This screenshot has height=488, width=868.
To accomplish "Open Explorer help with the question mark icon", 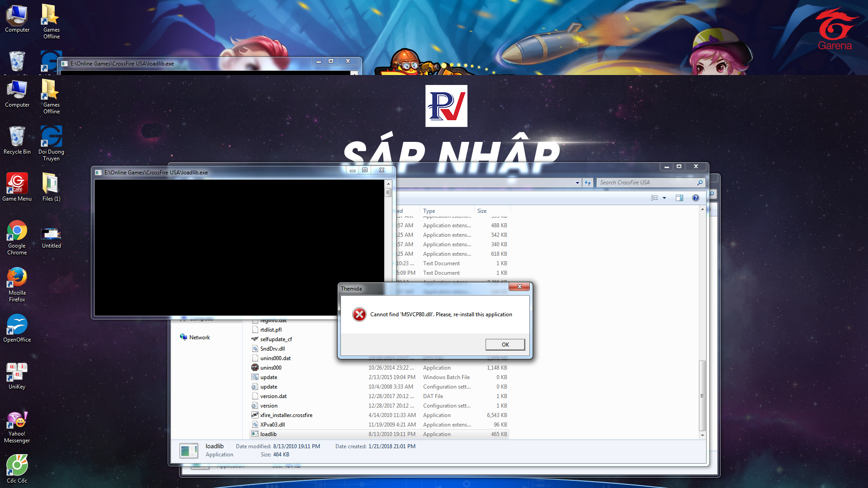I will 695,198.
